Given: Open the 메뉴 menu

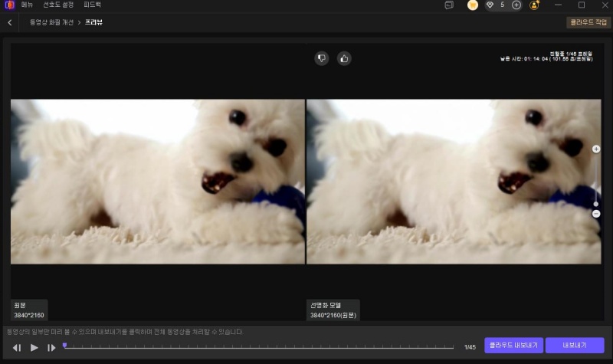Looking at the screenshot, I should 28,5.
